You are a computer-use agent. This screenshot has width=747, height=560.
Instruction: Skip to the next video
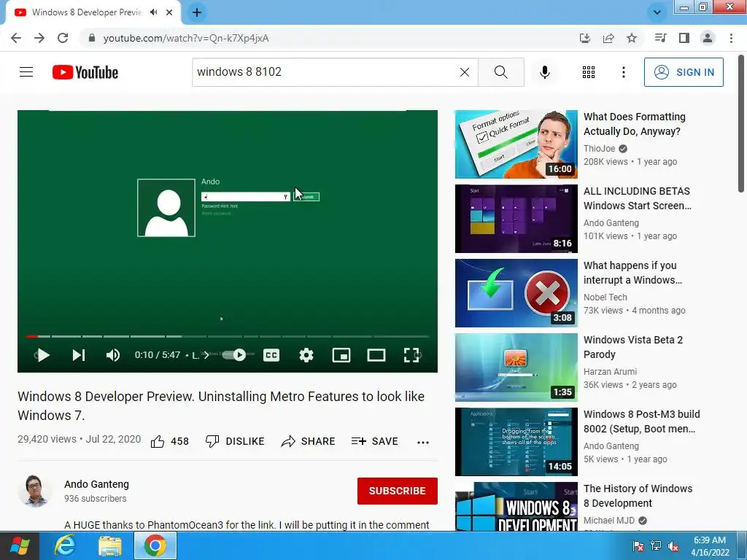79,355
